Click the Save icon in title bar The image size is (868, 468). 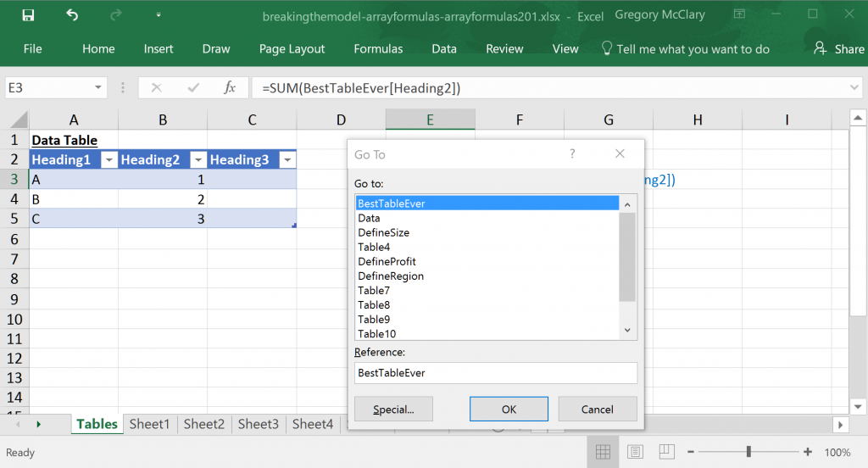[x=28, y=15]
